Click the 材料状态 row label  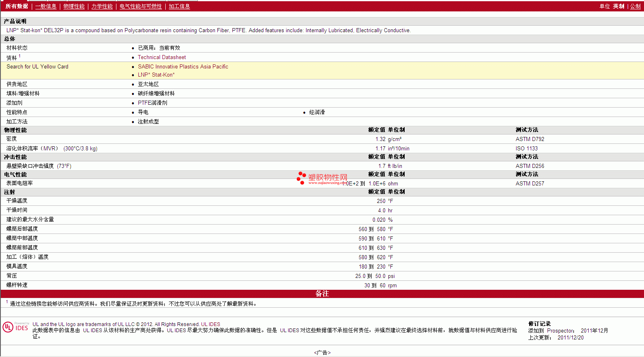pyautogui.click(x=17, y=48)
